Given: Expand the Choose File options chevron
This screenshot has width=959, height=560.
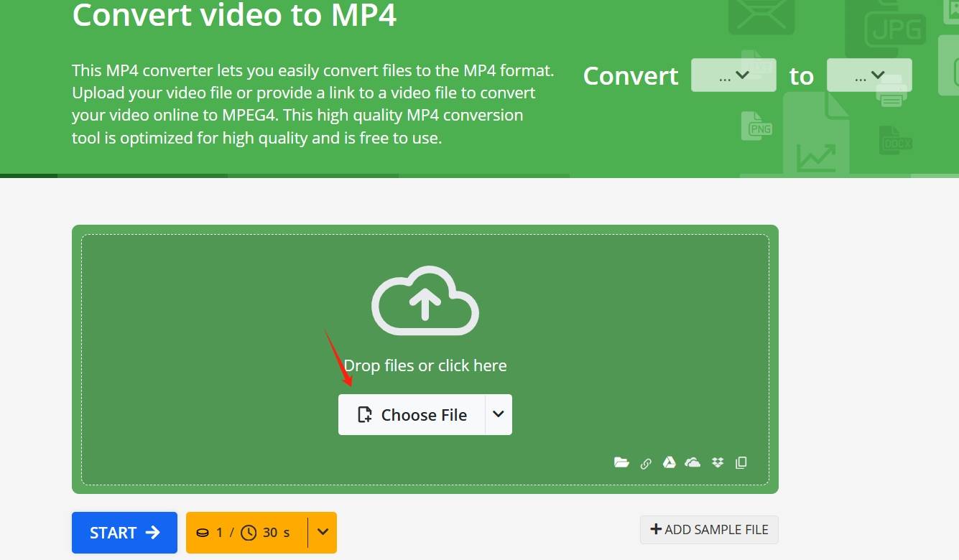Looking at the screenshot, I should [x=498, y=414].
